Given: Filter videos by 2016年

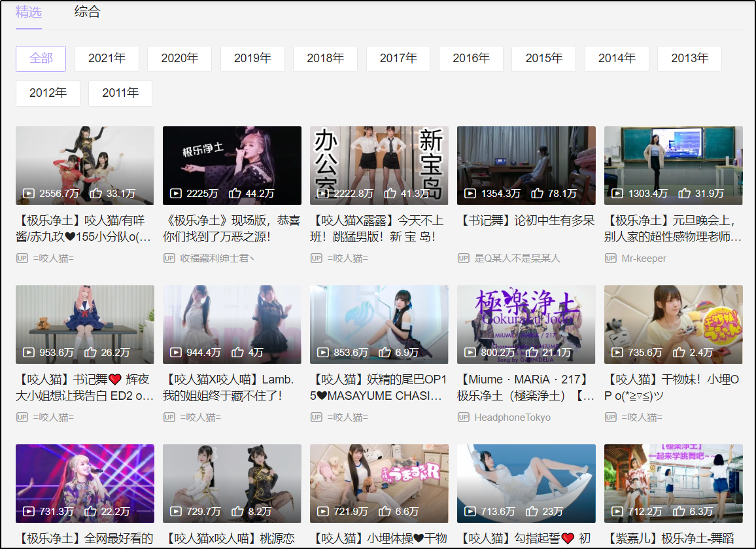Looking at the screenshot, I should pyautogui.click(x=471, y=59).
